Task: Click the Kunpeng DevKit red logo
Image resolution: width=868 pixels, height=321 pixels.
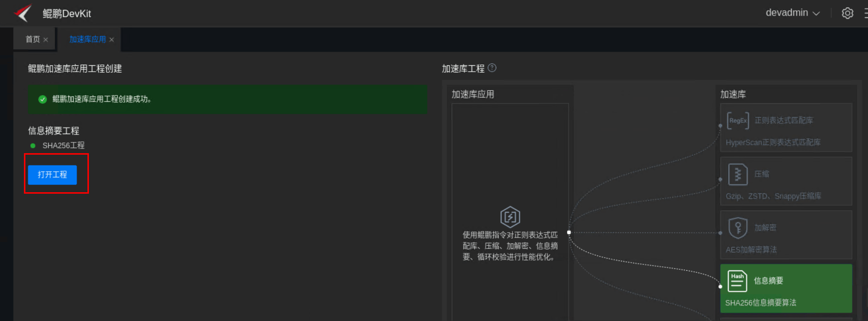Action: coord(23,13)
